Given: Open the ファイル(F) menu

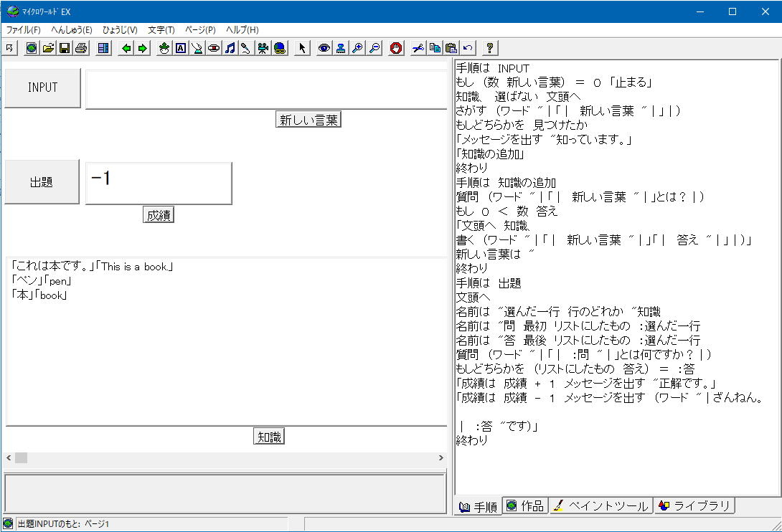Looking at the screenshot, I should click(x=23, y=30).
